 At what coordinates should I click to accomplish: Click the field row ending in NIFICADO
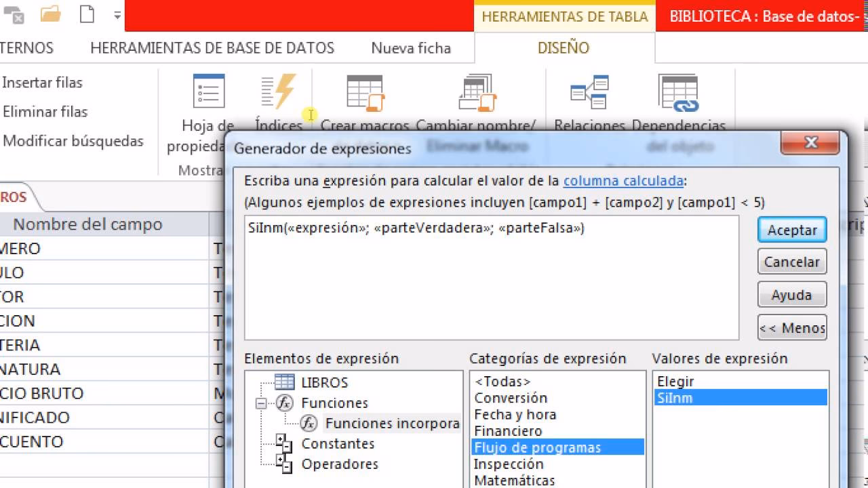(x=104, y=418)
